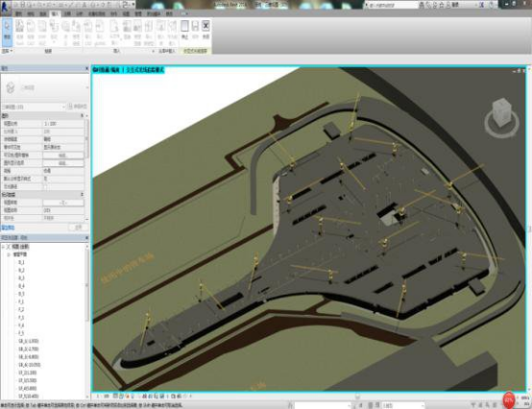Image resolution: width=532 pixels, height=409 pixels.
Task: Click the View Name {3D} field
Action: [x=63, y=210]
